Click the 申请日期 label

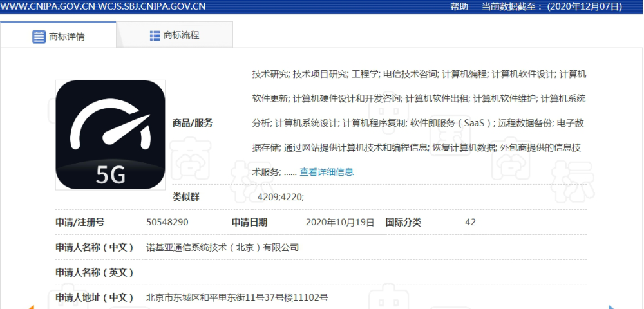coord(249,222)
